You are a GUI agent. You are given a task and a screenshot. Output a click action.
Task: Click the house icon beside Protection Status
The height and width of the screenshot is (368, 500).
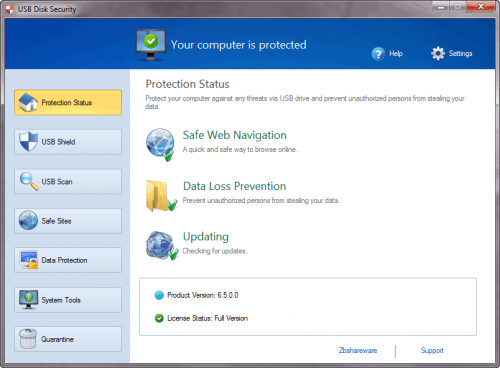click(28, 102)
